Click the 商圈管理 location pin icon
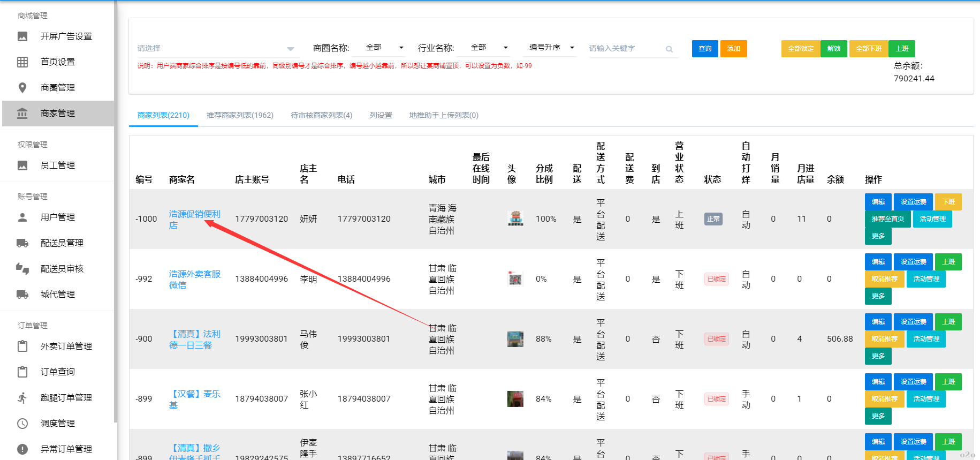Screen dimensions: 980x460 22,88
